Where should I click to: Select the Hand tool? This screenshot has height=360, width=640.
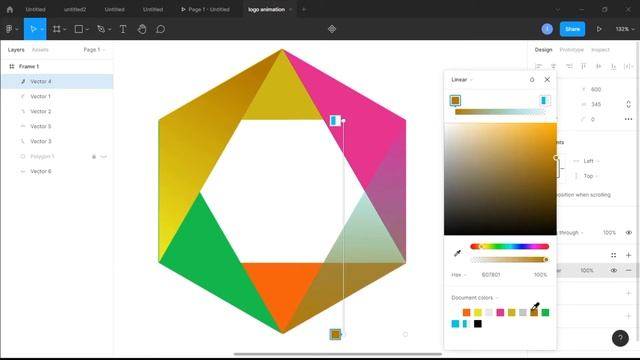pos(142,29)
